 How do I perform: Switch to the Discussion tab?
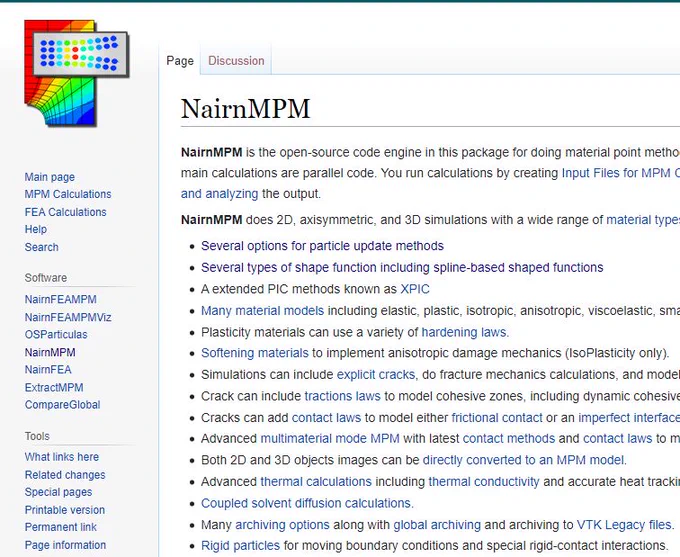point(236,61)
